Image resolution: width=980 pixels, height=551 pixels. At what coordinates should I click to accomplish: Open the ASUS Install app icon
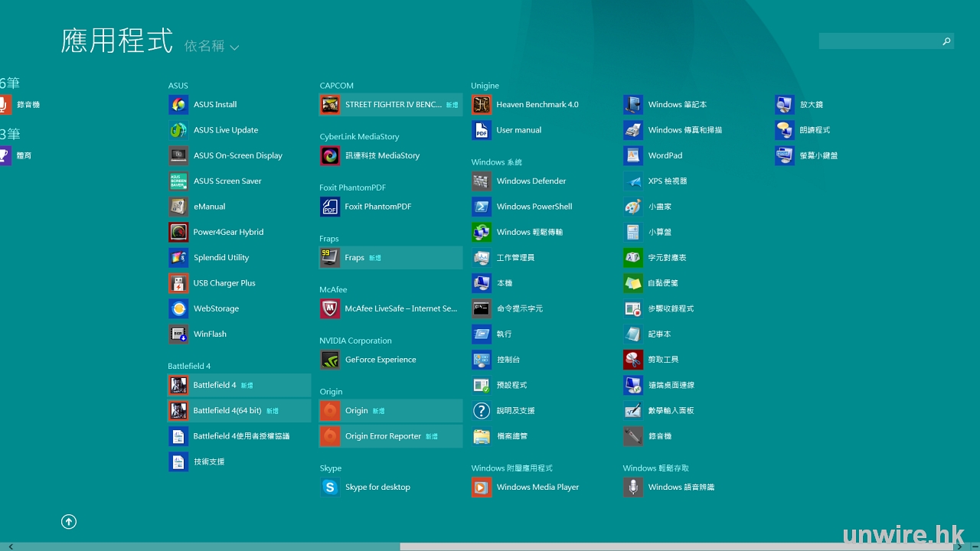178,105
